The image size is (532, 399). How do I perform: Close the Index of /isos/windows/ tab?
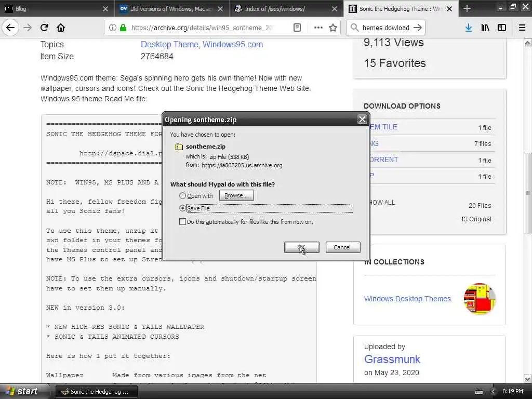[x=335, y=9]
